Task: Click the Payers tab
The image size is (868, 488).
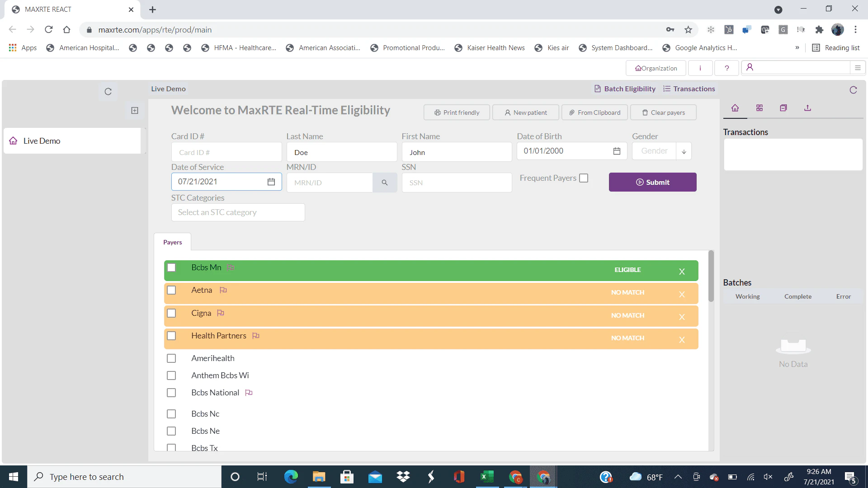Action: point(172,242)
